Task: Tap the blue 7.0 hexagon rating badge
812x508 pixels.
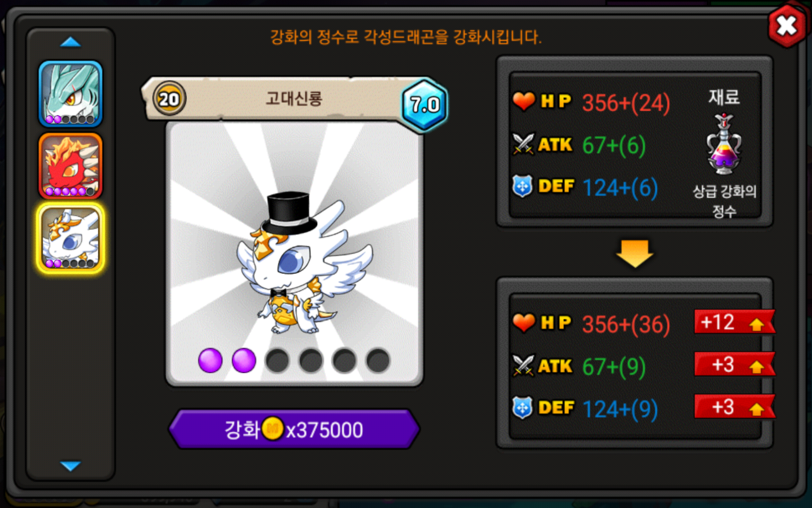Action: (425, 104)
